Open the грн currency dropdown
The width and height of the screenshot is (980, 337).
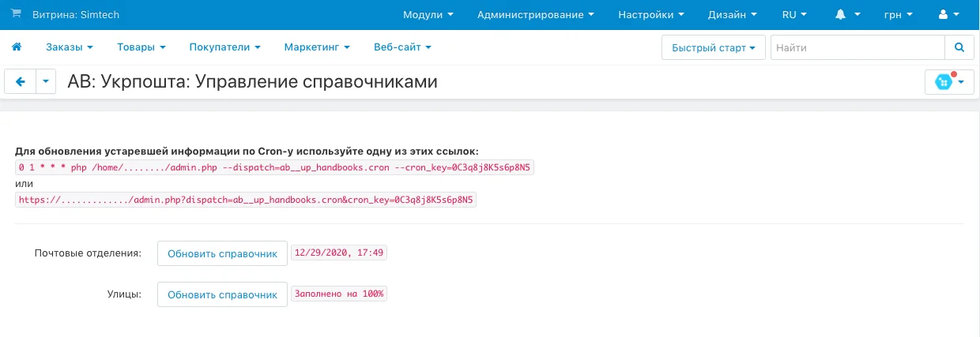pos(897,15)
